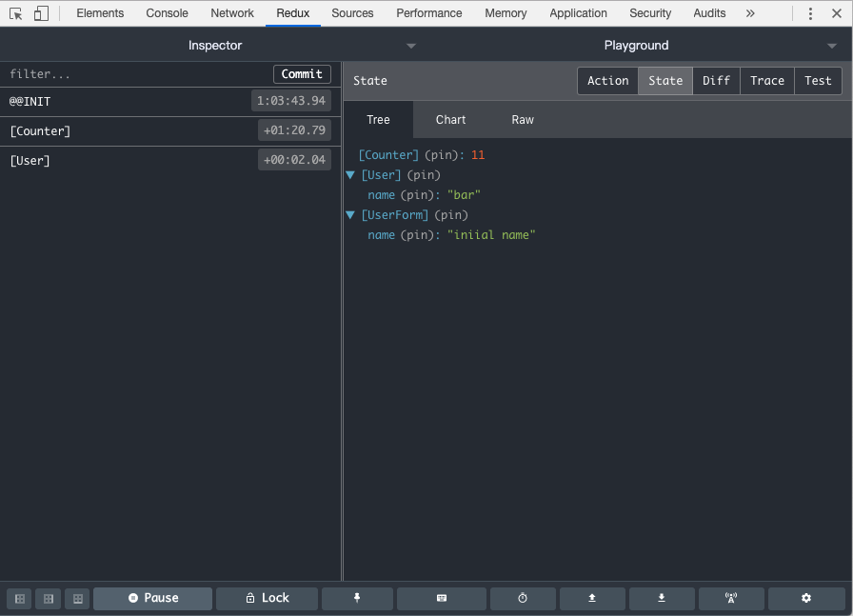Click the [Counter] state key in tree
This screenshot has height=616, width=853.
tap(388, 155)
